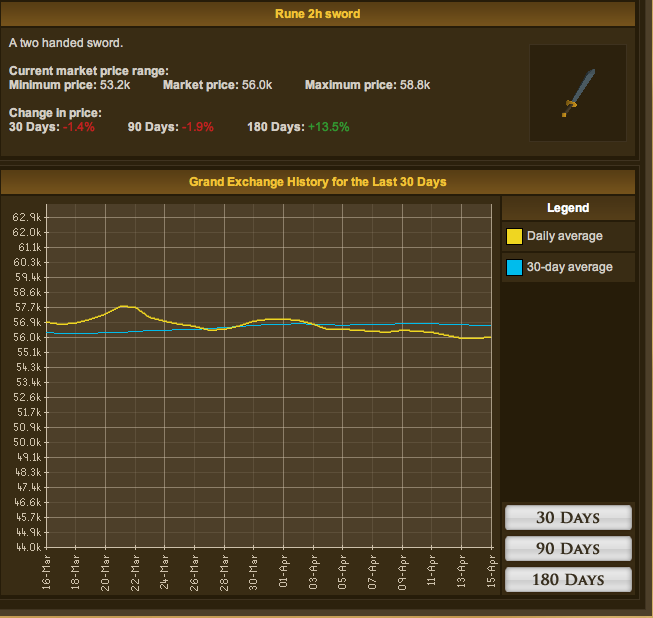
Task: Click the 15-Apr date label
Action: (491, 571)
